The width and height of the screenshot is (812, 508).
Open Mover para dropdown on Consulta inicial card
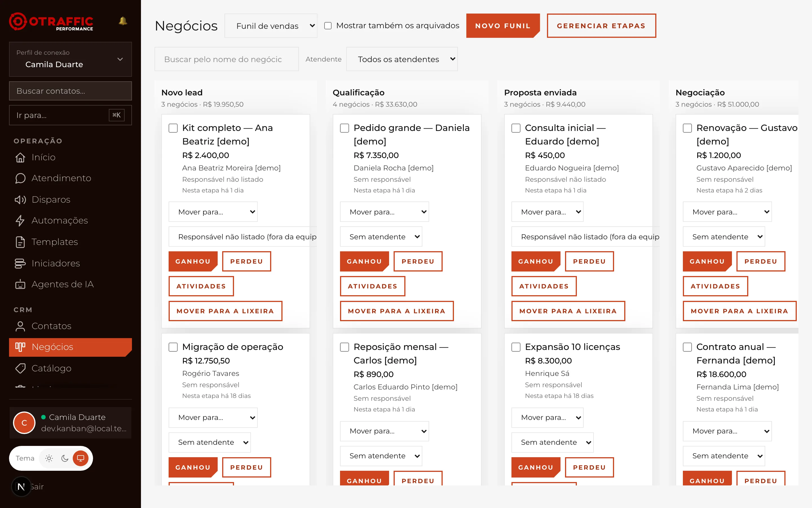coord(547,212)
